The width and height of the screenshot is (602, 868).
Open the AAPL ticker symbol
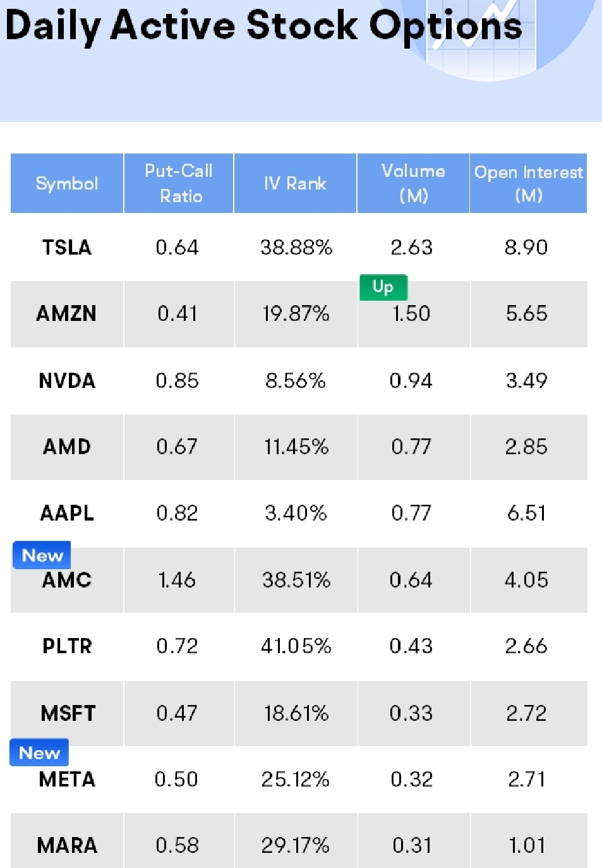pyautogui.click(x=67, y=513)
